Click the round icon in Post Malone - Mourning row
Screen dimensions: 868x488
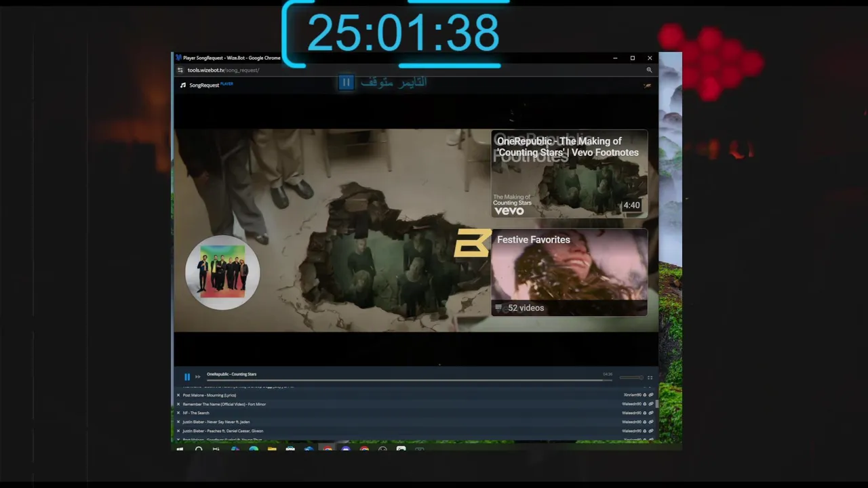645,395
